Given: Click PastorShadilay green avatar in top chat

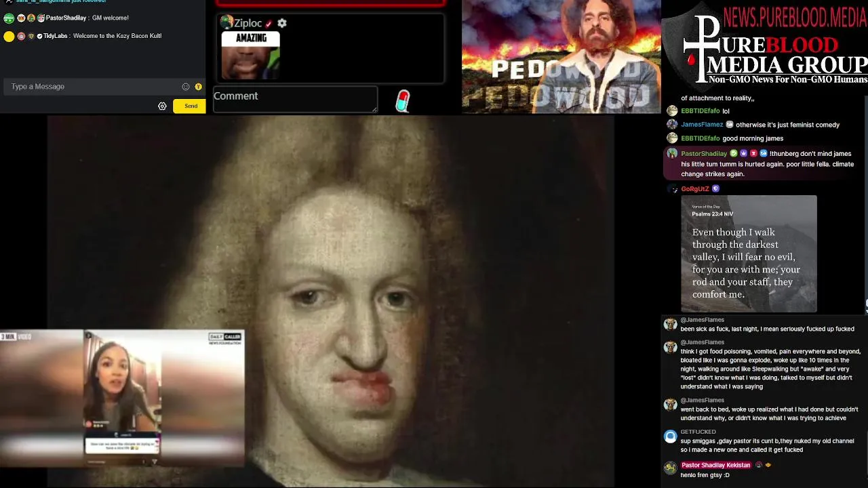Looking at the screenshot, I should (x=9, y=18).
